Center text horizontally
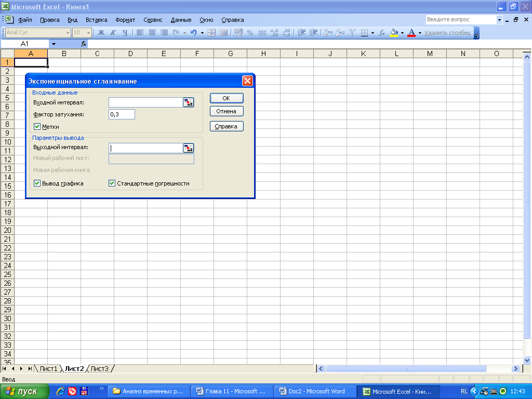 (x=152, y=33)
